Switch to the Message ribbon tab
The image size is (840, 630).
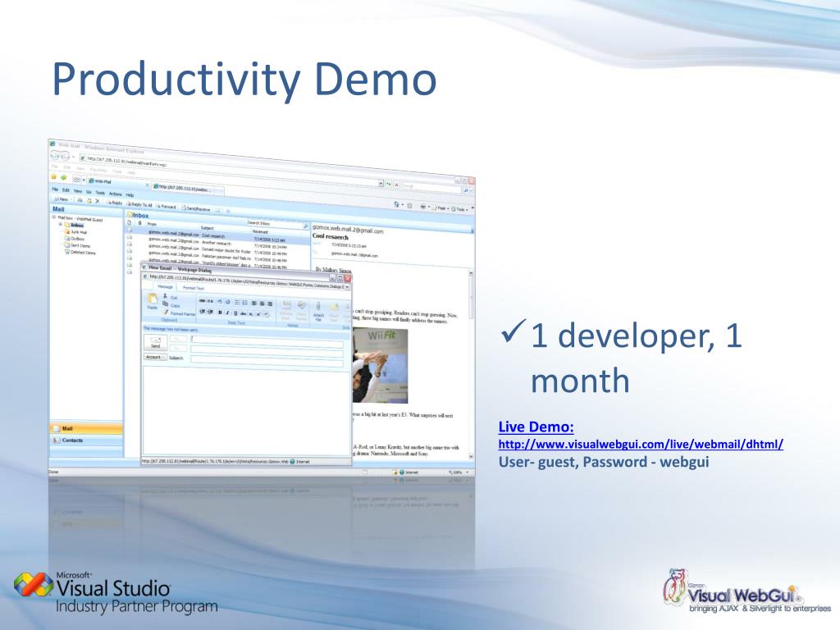(166, 286)
